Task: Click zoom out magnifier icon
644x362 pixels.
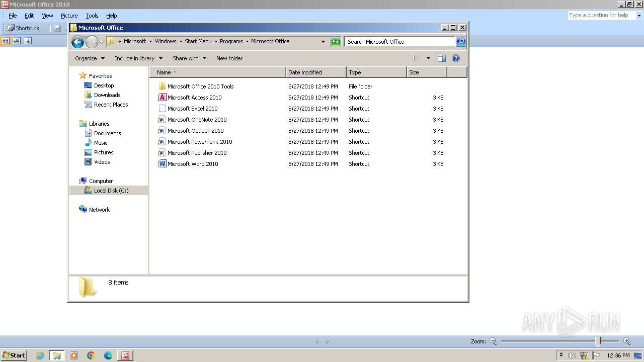Action: tap(493, 341)
